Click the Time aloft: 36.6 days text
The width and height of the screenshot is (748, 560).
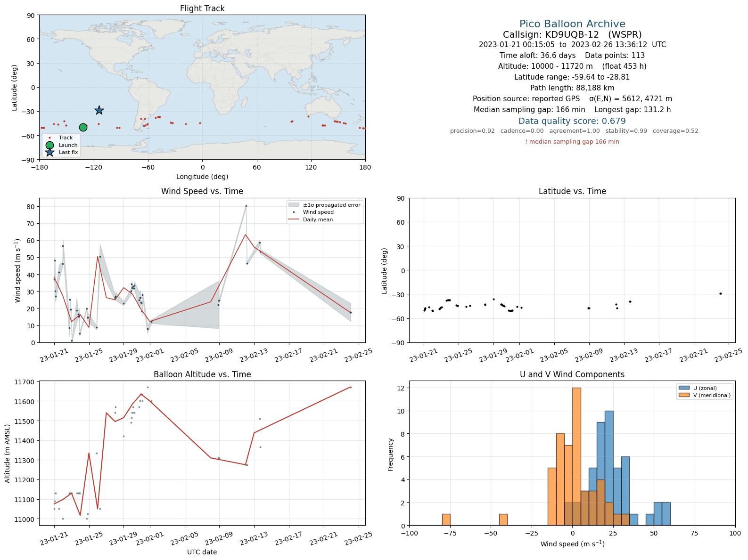click(x=537, y=56)
